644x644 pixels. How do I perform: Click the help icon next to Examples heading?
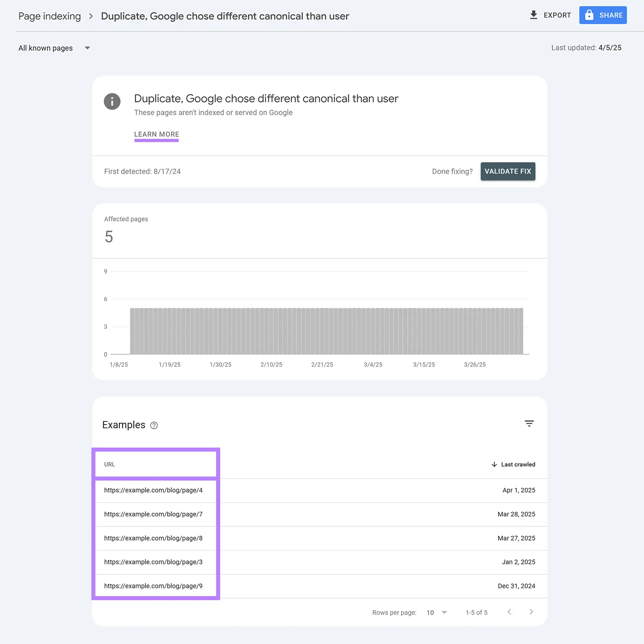click(x=153, y=425)
